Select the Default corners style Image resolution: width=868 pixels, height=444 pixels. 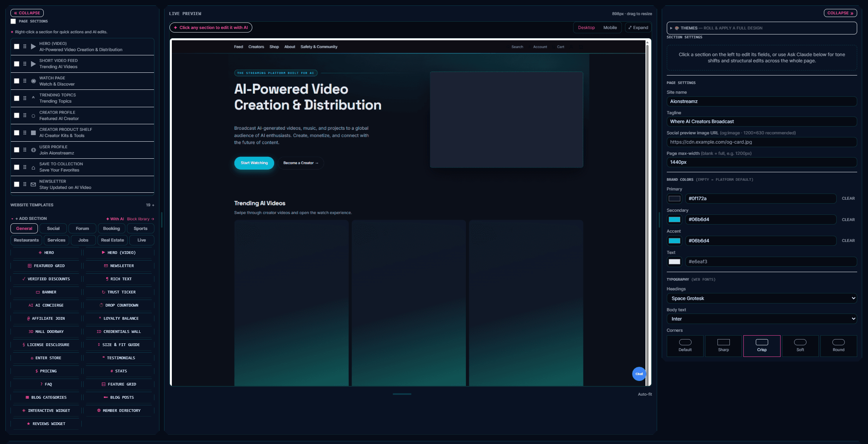tap(685, 346)
